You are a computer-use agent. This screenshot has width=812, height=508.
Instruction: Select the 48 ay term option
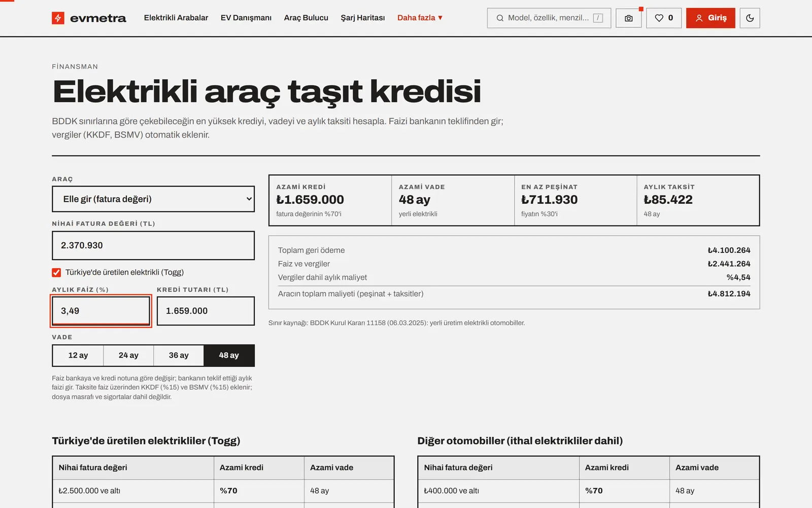click(x=229, y=356)
